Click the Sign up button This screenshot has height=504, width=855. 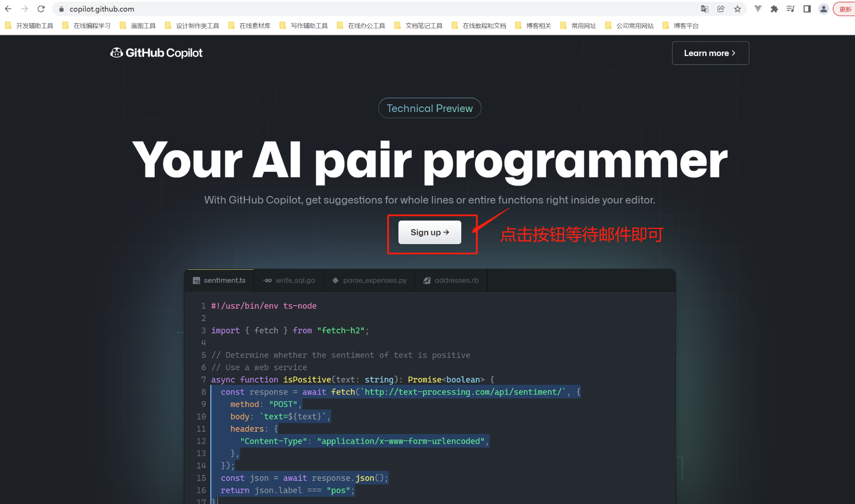click(x=430, y=232)
